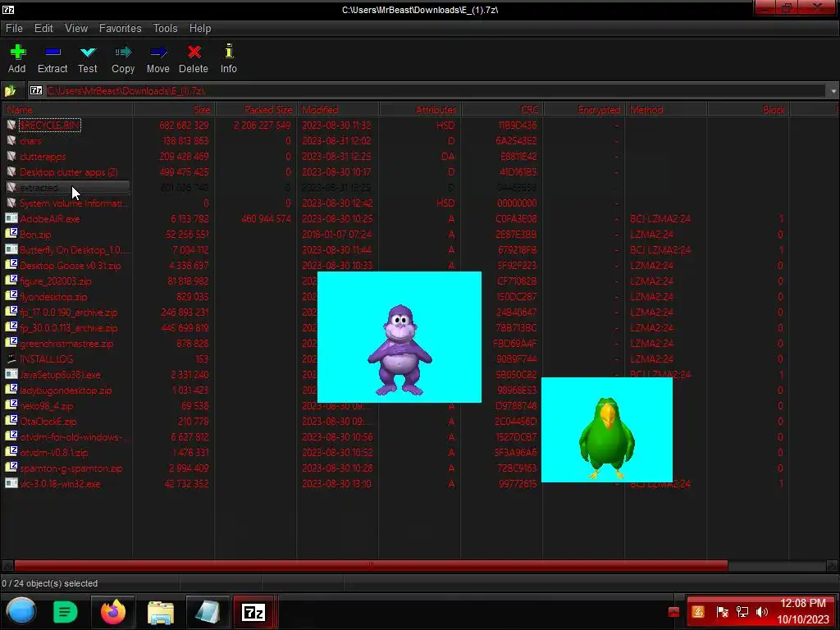Open the File menu
Screen dimensions: 840x630
pos(14,29)
